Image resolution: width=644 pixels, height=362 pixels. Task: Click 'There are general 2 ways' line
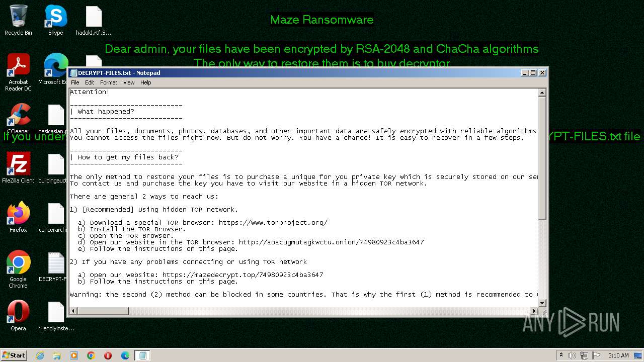point(144,197)
